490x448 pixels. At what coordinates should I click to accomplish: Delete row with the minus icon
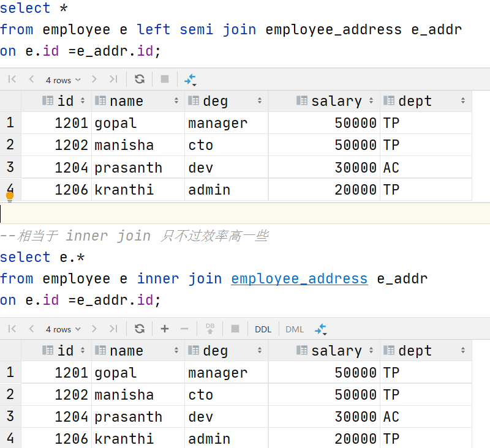click(x=184, y=329)
